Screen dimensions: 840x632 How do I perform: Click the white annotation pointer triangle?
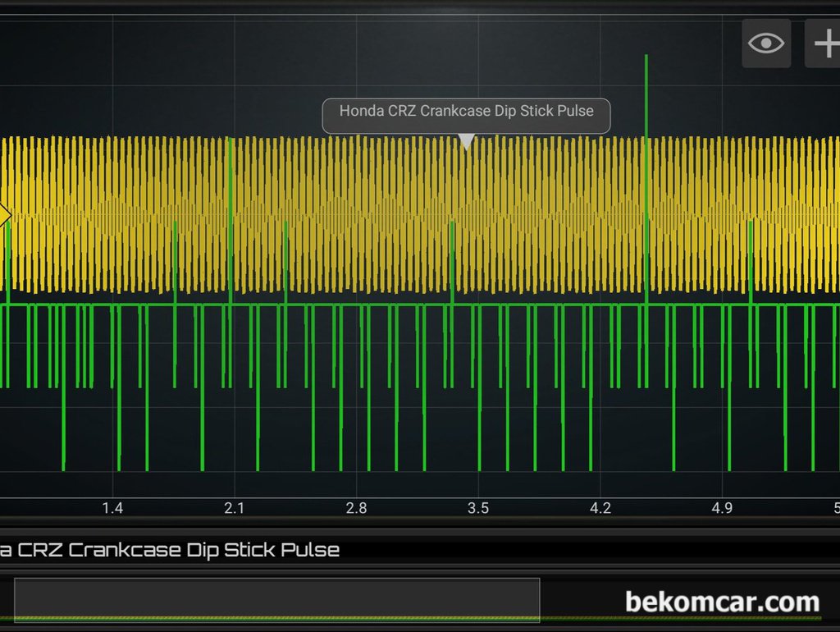[466, 142]
